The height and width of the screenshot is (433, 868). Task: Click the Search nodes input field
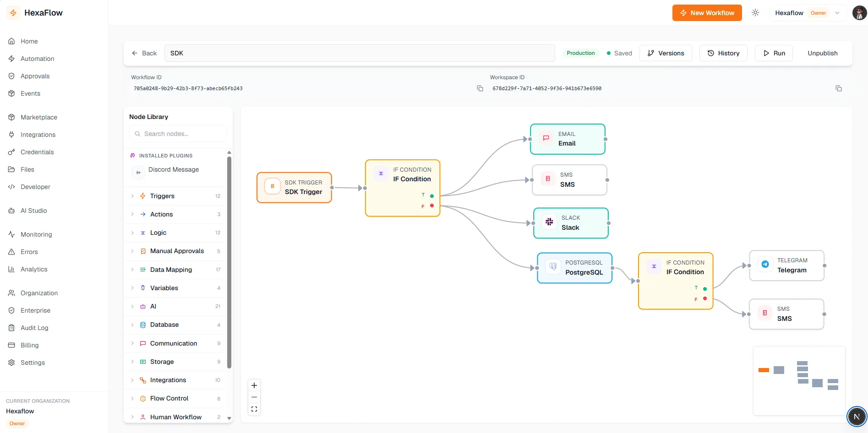click(x=178, y=134)
